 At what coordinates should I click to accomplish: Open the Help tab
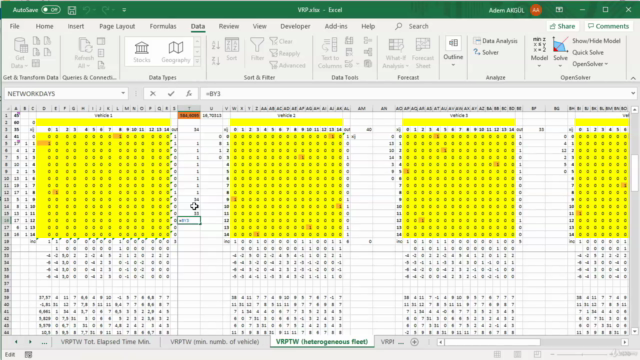[368, 26]
